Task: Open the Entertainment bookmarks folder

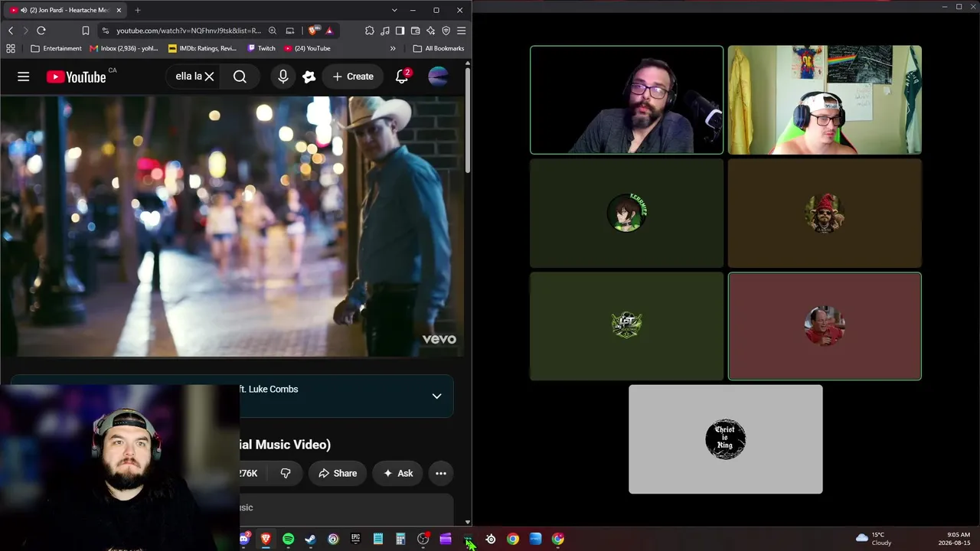Action: point(56,48)
